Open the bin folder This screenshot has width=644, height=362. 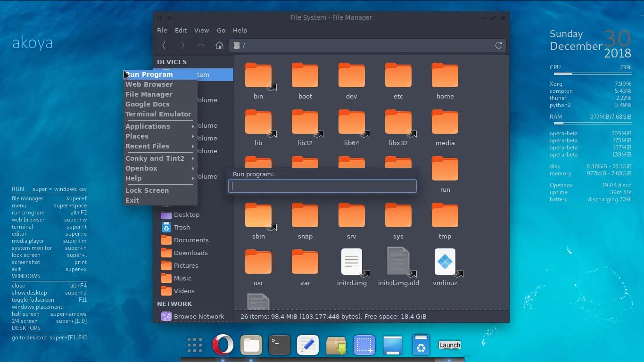pos(258,81)
